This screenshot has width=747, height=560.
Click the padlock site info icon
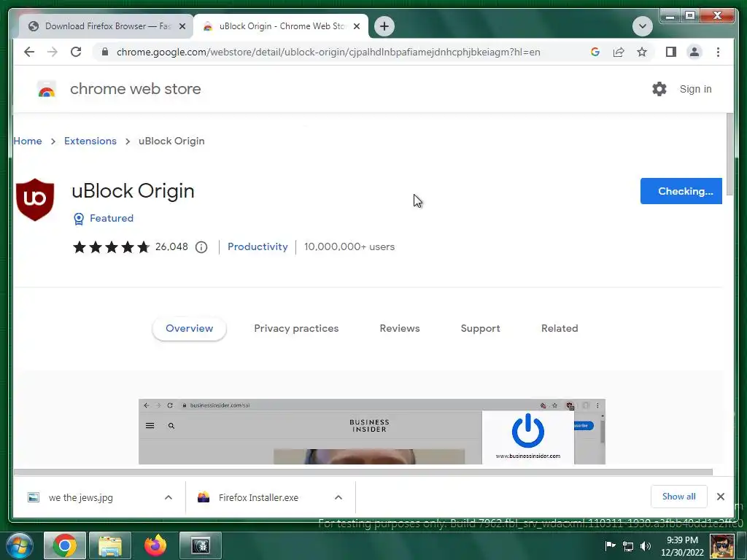click(x=105, y=52)
